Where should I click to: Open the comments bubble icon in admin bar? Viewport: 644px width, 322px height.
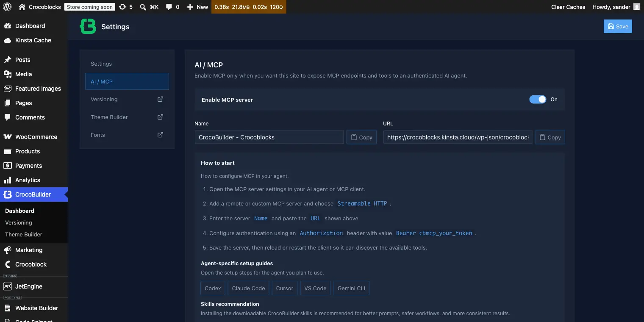point(169,7)
